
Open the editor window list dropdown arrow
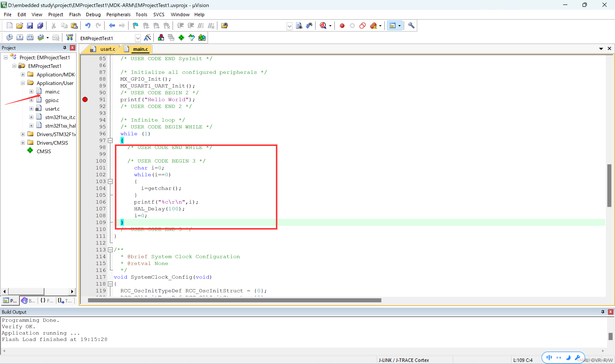[601, 49]
